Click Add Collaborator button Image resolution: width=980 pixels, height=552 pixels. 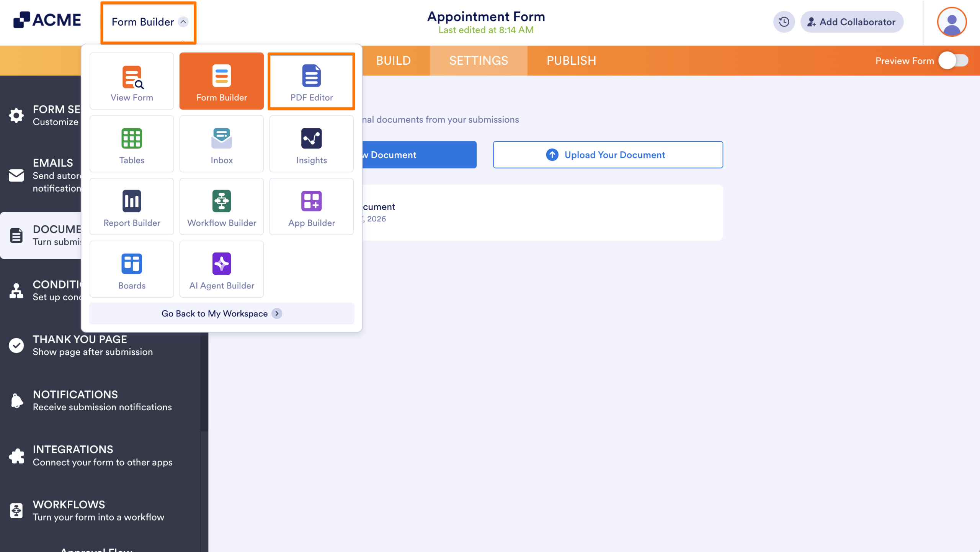coord(852,22)
